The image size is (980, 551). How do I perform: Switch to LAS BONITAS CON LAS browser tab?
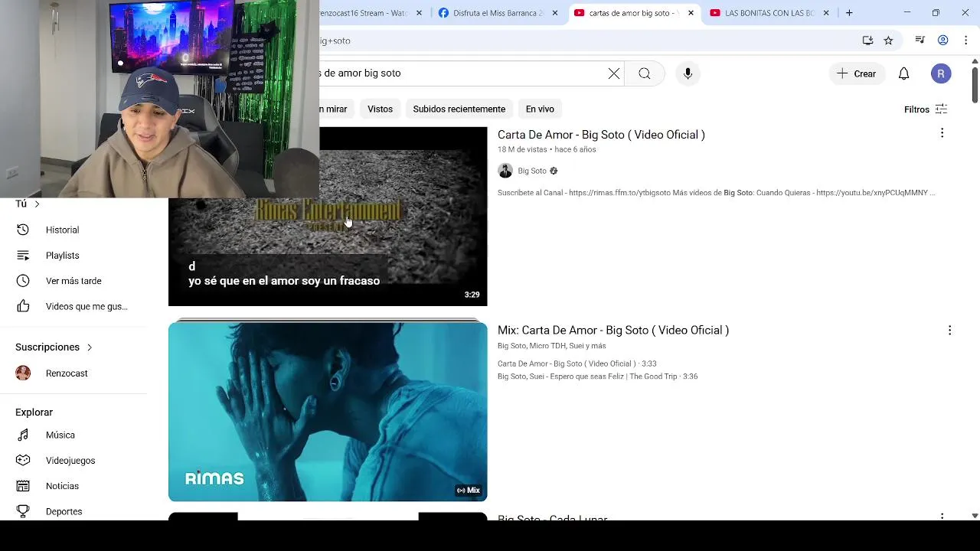(762, 13)
